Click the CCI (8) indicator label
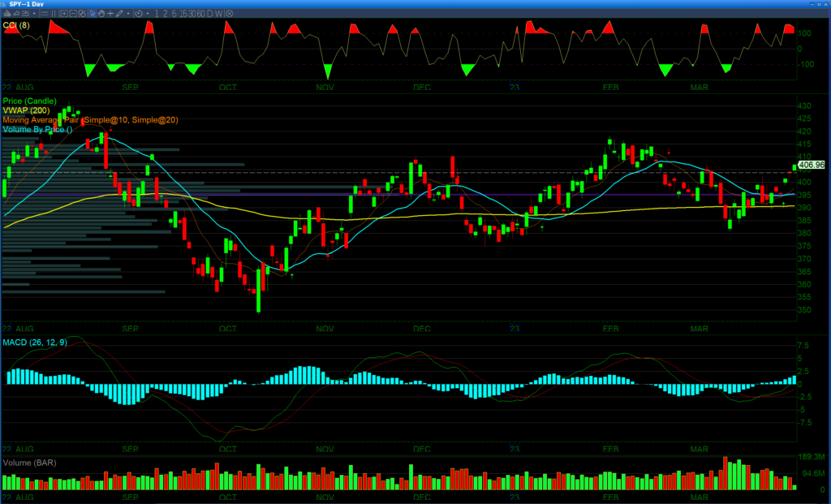Image resolution: width=831 pixels, height=504 pixels. click(16, 26)
